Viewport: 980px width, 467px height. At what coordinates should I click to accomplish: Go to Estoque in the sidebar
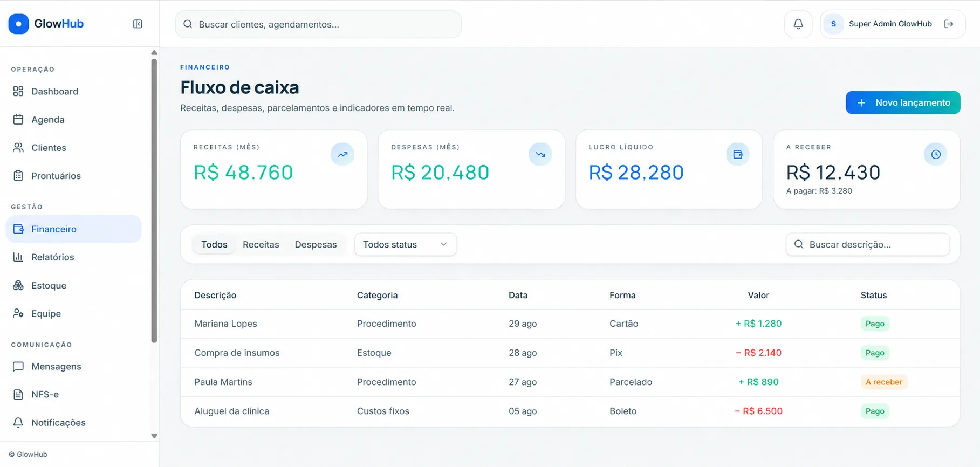point(74,285)
